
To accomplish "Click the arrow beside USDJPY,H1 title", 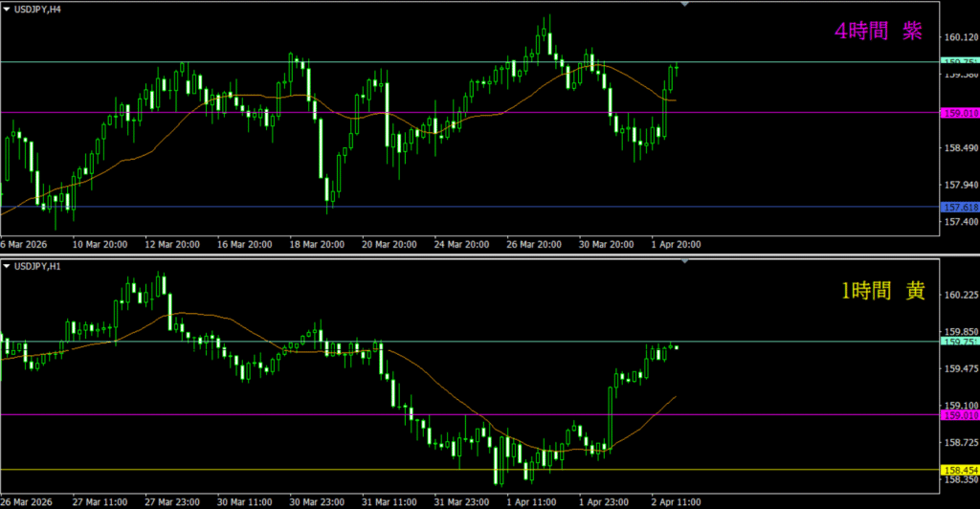I will coord(6,266).
